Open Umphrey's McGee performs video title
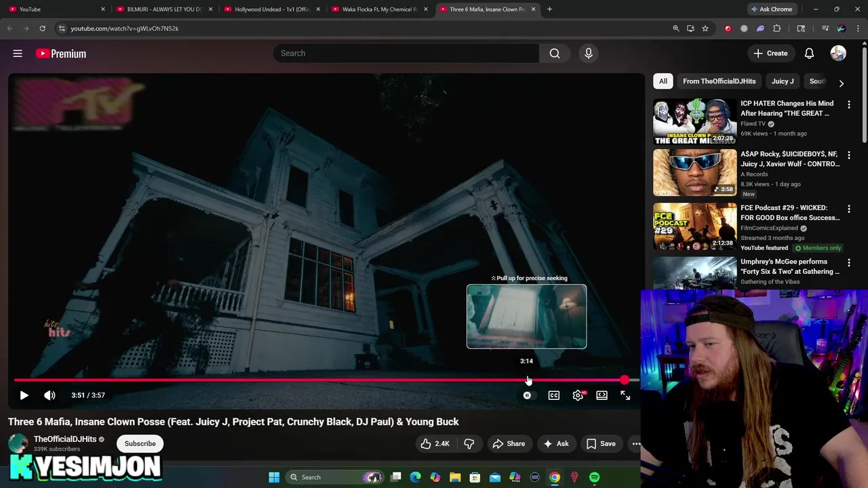 pyautogui.click(x=790, y=266)
